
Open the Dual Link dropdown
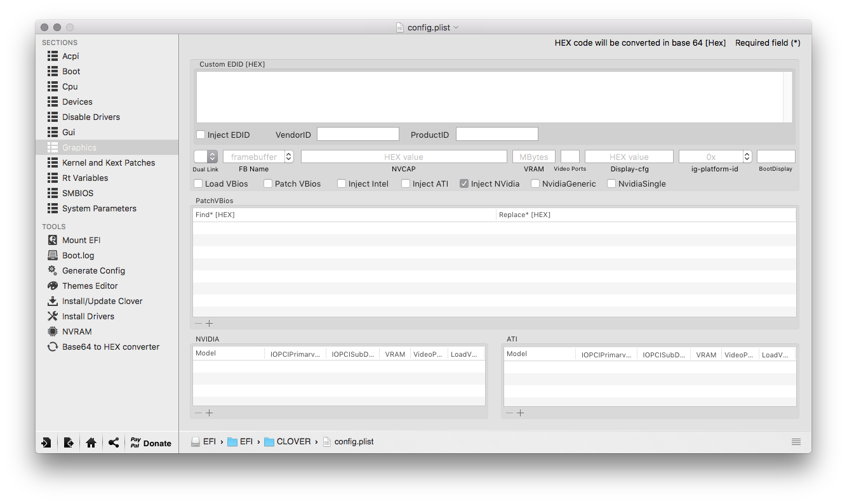[x=206, y=156]
